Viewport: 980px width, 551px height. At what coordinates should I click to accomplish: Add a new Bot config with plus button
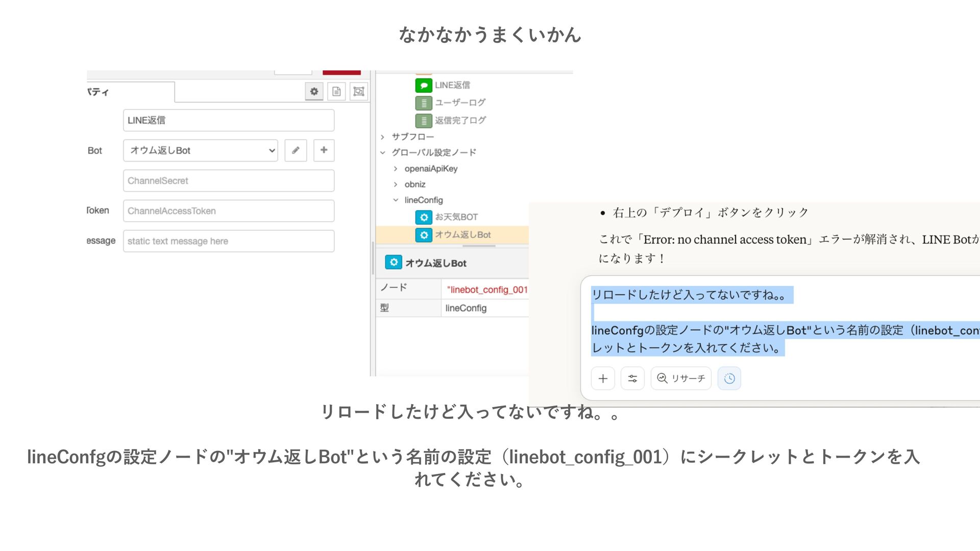pyautogui.click(x=324, y=151)
